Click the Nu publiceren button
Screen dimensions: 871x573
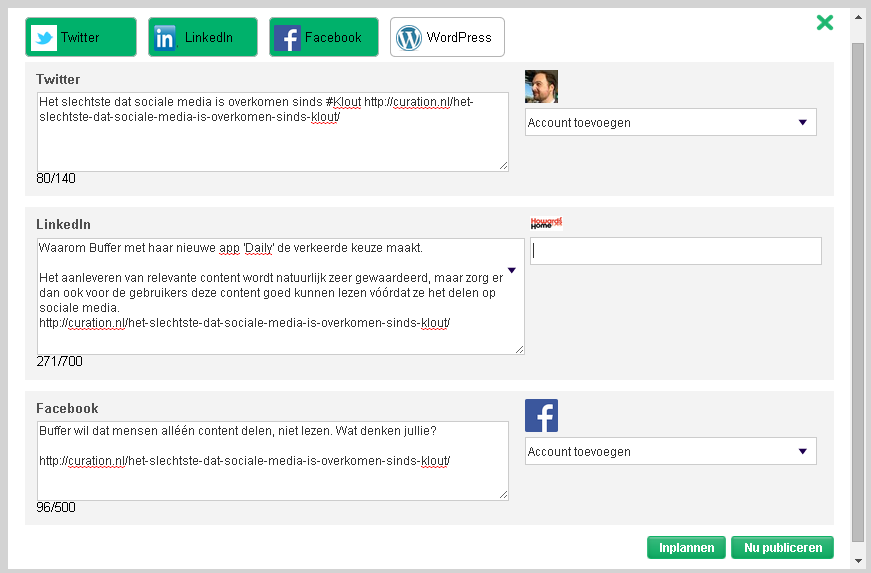click(x=782, y=547)
